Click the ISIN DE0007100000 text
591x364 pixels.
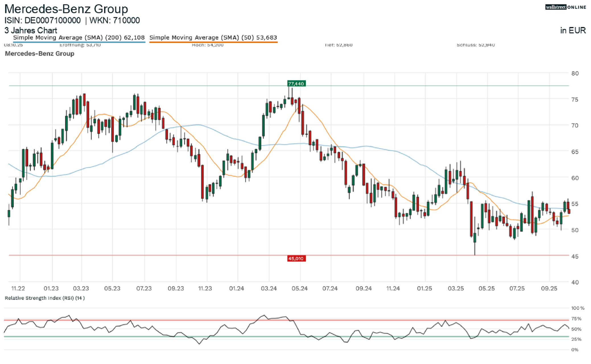click(42, 20)
